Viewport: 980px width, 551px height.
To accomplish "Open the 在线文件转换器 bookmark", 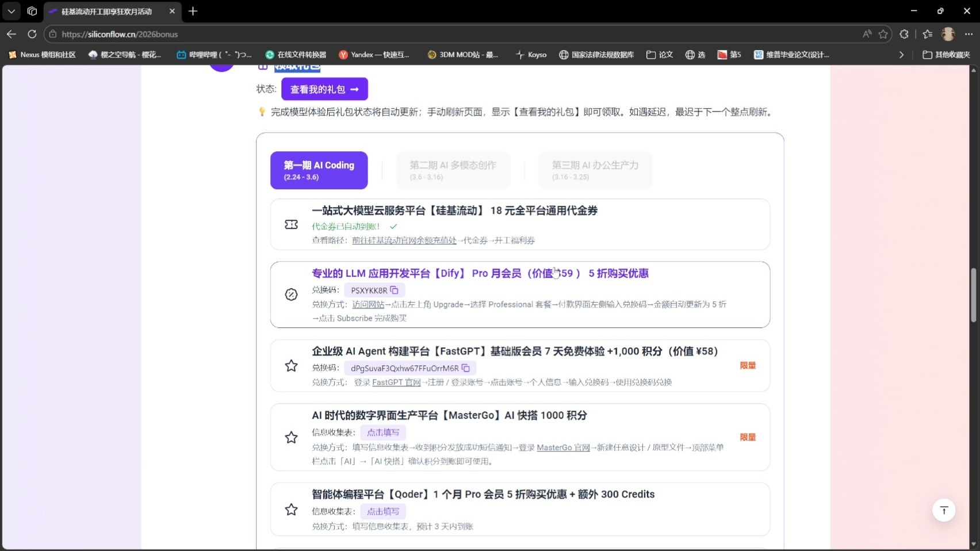I will tap(296, 55).
